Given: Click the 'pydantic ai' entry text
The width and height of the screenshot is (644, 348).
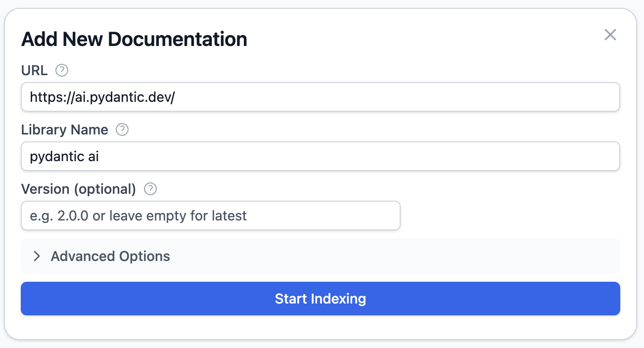Looking at the screenshot, I should click(64, 156).
